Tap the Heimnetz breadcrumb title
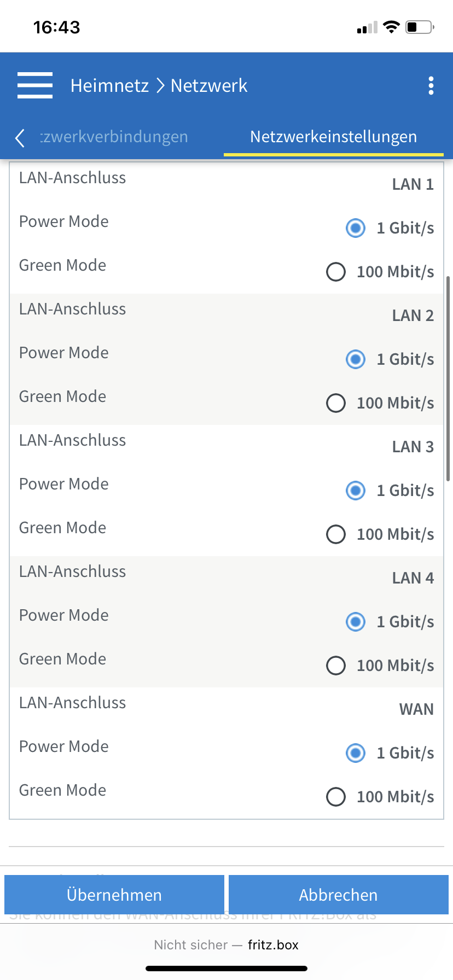The height and width of the screenshot is (980, 453). point(109,86)
